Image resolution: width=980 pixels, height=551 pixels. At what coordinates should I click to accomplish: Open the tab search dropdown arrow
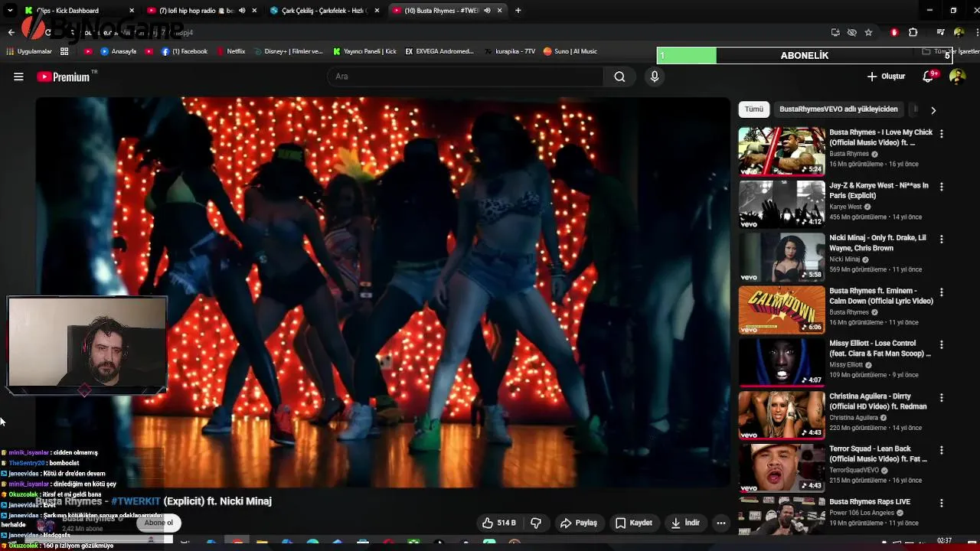(x=10, y=11)
